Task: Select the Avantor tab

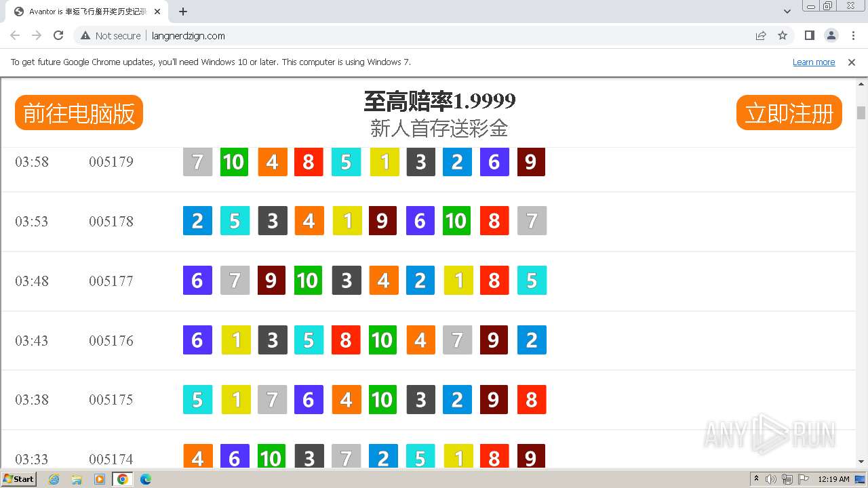Action: coord(88,12)
